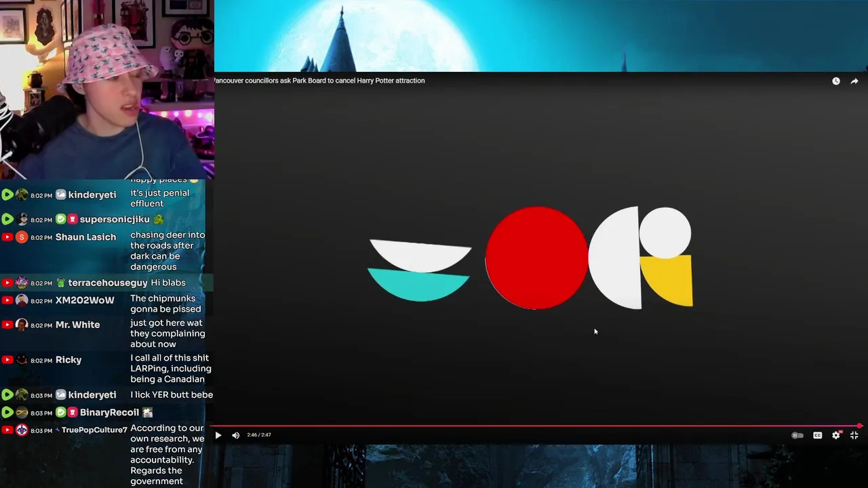Exit full screen mode in player
Screen dimensions: 868x488
coord(854,435)
